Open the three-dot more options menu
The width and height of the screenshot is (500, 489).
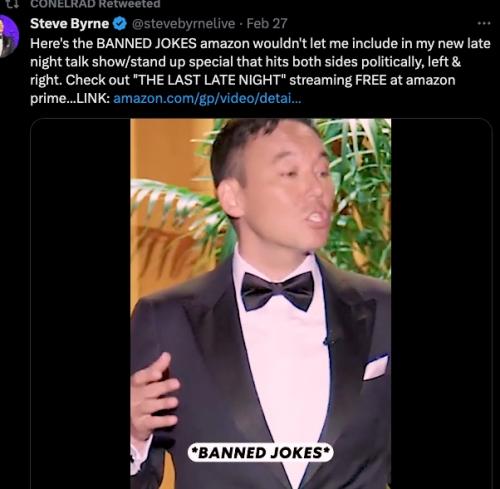coord(484,23)
